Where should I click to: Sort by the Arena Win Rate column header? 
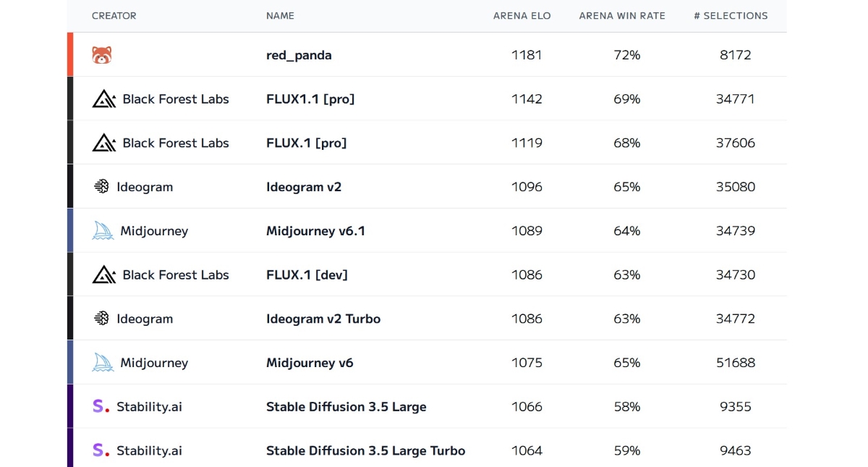point(622,16)
